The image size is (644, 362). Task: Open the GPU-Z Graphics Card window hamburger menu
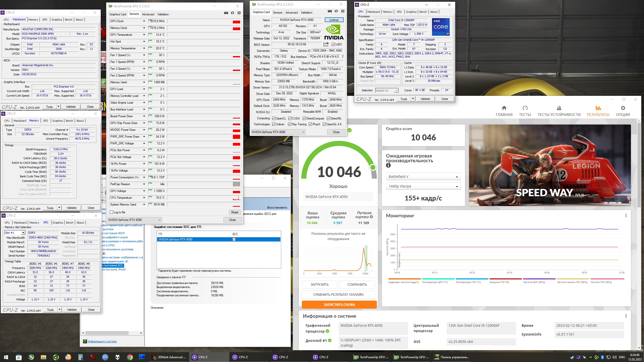coord(343,11)
